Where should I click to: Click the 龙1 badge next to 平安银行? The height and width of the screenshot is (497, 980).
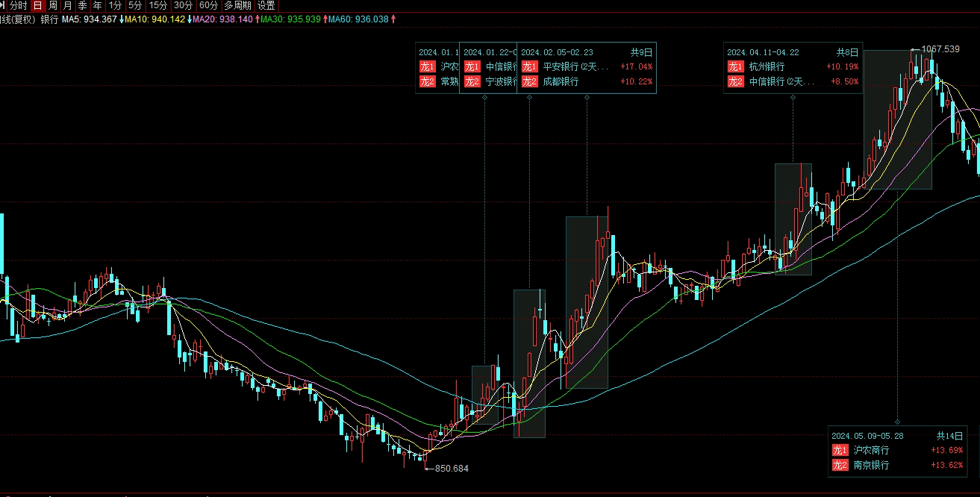pyautogui.click(x=528, y=66)
